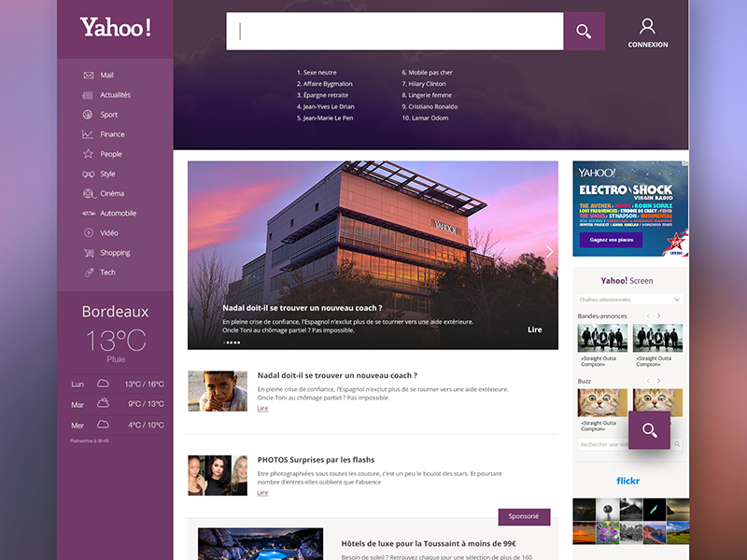
Task: Open Mail in the sidebar menu
Action: (x=106, y=76)
